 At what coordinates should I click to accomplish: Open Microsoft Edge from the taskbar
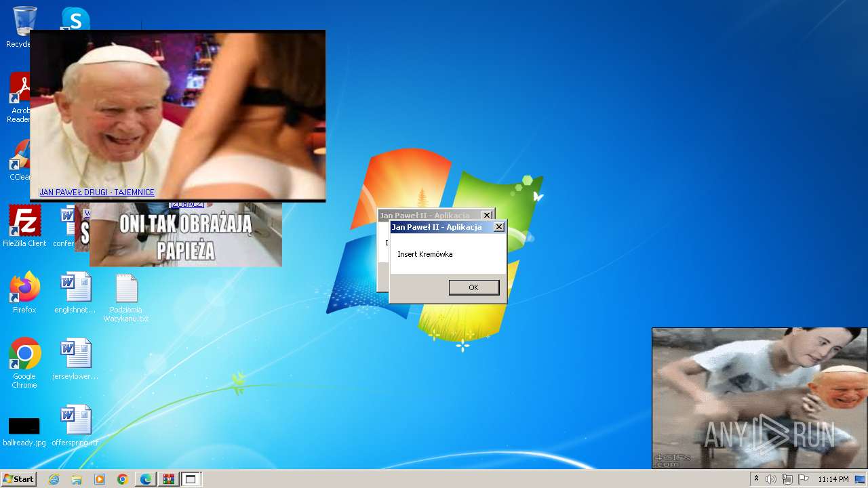[145, 479]
